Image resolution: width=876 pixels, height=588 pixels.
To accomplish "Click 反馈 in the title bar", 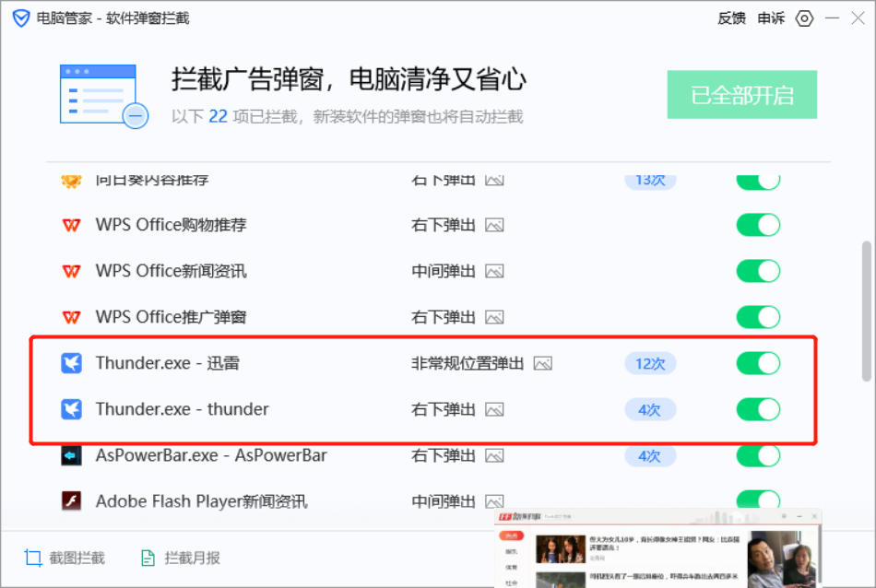I will coord(732,18).
